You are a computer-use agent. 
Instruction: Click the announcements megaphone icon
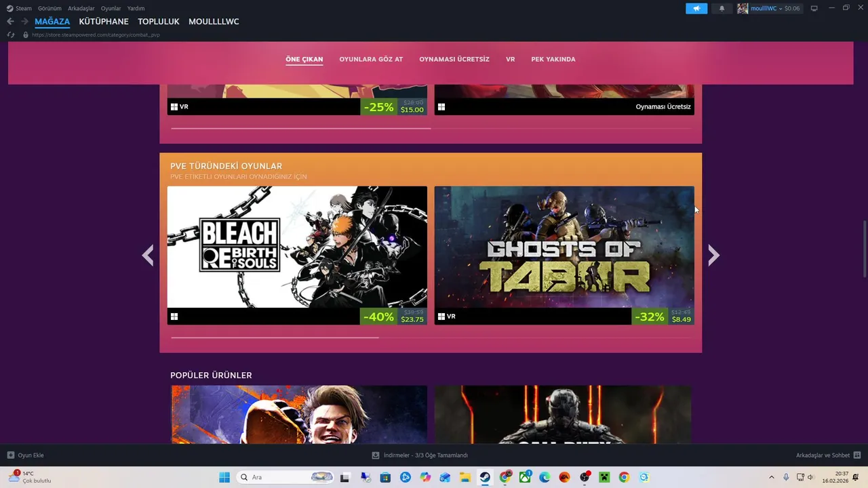[696, 8]
